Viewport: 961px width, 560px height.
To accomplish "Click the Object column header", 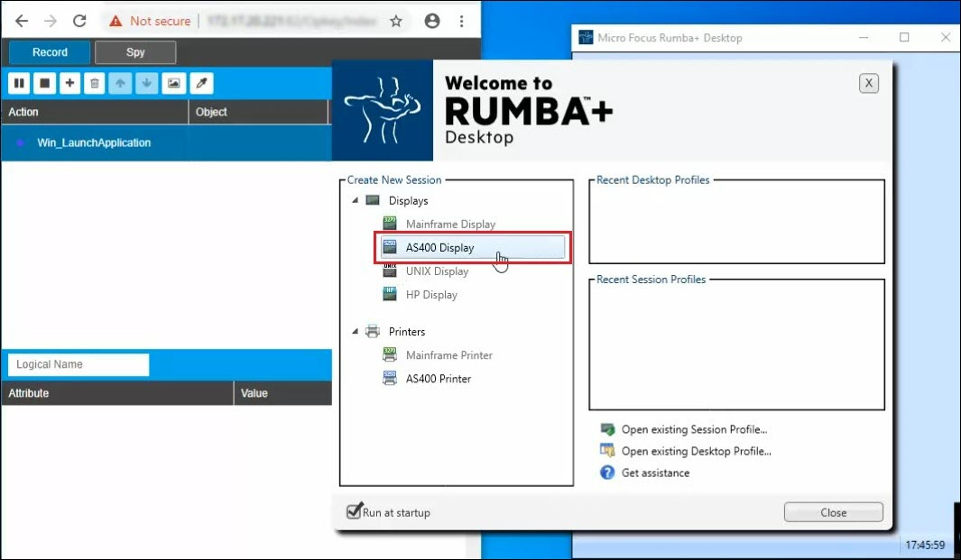I will pyautogui.click(x=259, y=112).
